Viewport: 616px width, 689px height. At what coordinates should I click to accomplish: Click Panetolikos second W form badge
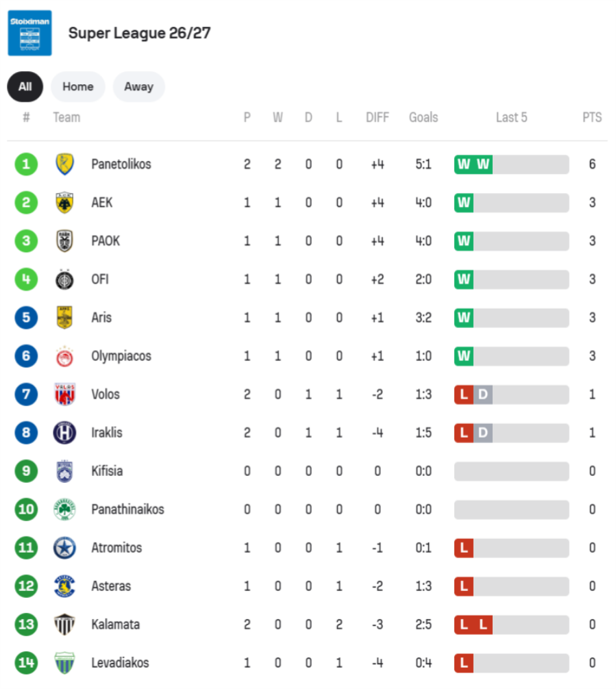[x=483, y=164]
